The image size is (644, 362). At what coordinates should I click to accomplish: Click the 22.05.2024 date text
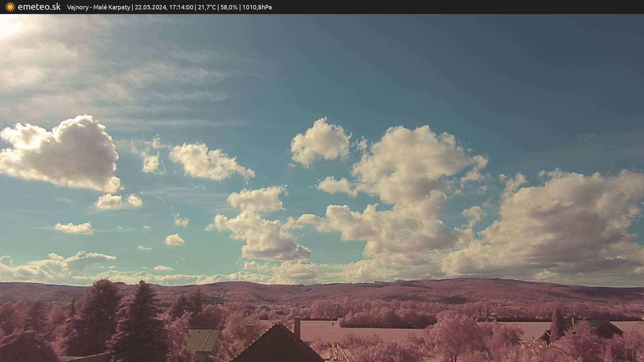150,7
